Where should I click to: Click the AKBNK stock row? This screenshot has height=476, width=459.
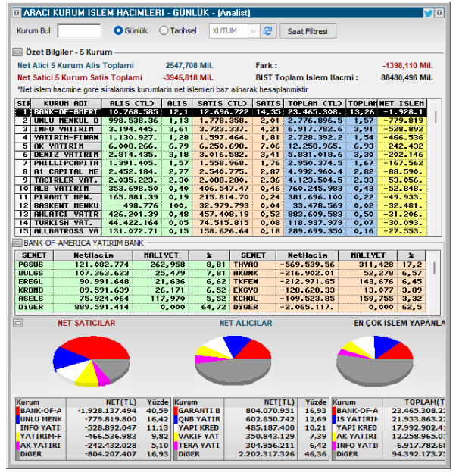pyautogui.click(x=328, y=273)
